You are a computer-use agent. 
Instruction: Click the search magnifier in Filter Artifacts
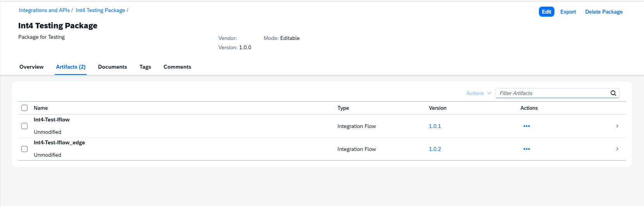tap(613, 93)
